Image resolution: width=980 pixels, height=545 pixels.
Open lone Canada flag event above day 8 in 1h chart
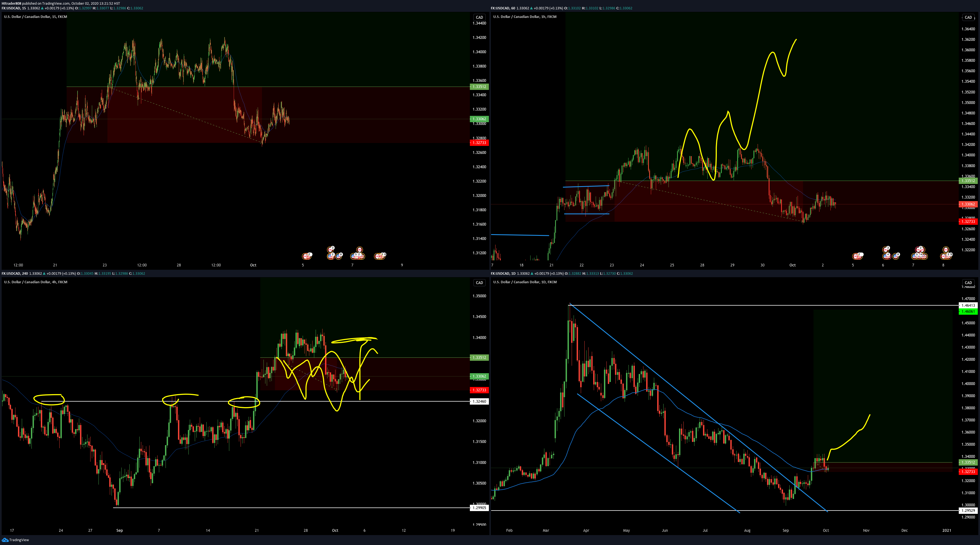click(x=946, y=250)
